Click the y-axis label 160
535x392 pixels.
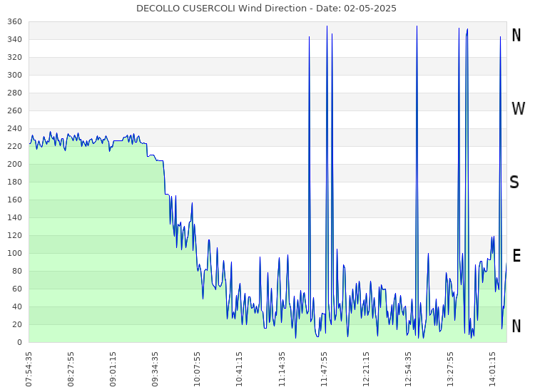pyautogui.click(x=15, y=200)
